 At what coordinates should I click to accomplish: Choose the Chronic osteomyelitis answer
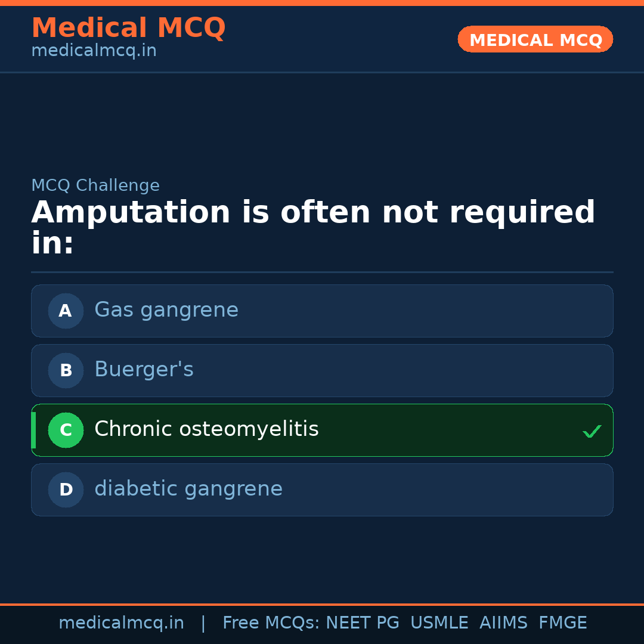(x=206, y=429)
